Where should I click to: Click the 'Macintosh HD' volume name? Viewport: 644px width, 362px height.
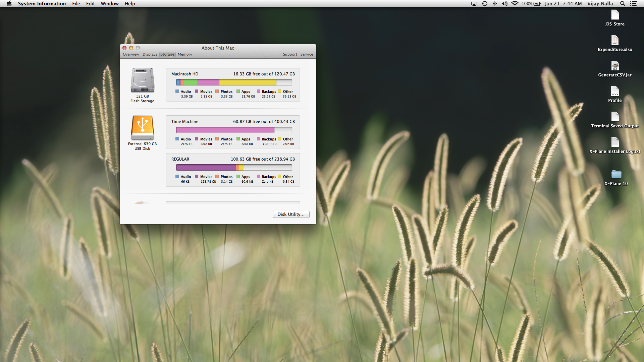pos(185,74)
